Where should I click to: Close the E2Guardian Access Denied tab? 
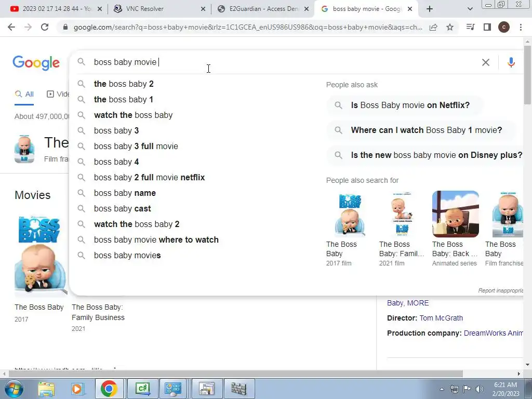(307, 9)
